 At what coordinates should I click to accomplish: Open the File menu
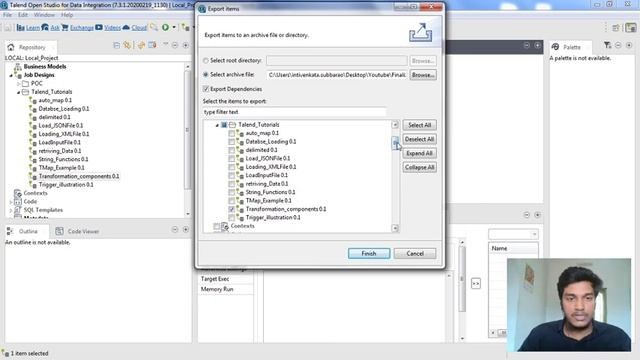tap(7, 15)
